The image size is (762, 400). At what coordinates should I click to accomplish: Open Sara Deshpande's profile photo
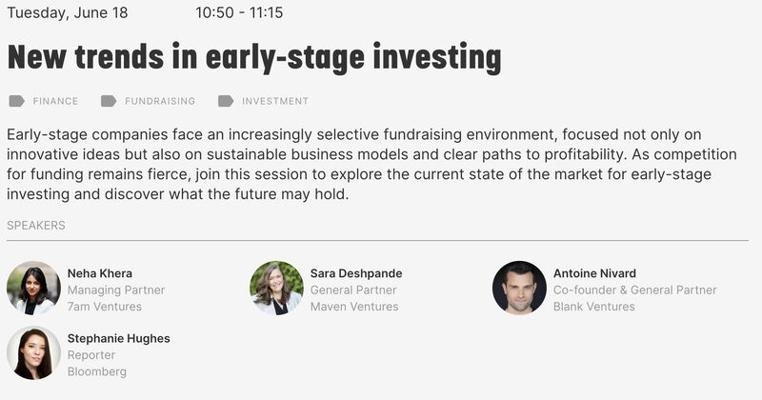(x=276, y=288)
